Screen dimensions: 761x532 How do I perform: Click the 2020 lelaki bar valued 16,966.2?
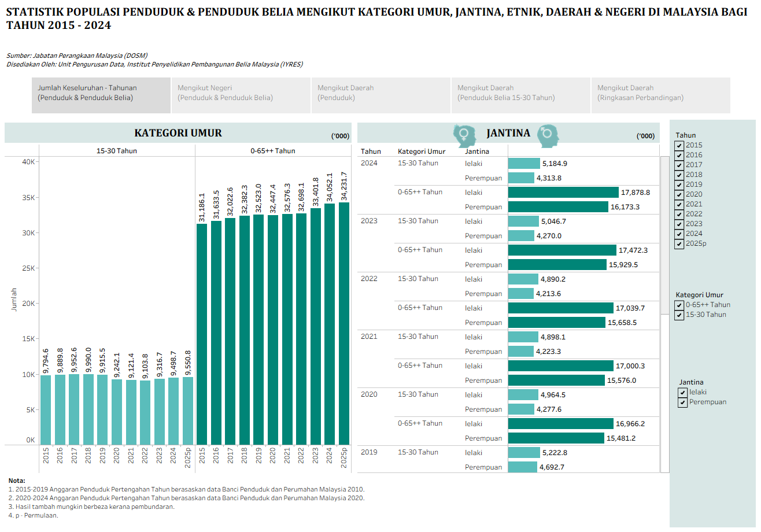[x=560, y=423]
